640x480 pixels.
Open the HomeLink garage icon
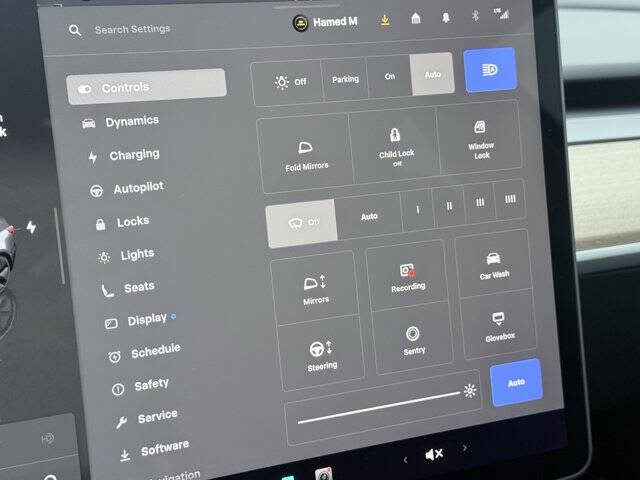(x=416, y=18)
